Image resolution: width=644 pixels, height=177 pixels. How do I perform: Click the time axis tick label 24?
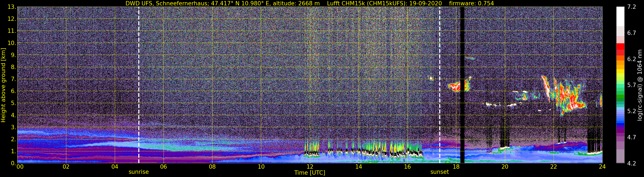602,167
